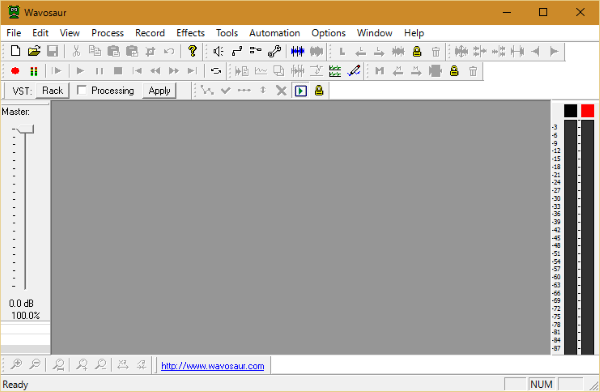The image size is (600, 392).
Task: Click the zoom in magnifier icon
Action: point(16,364)
